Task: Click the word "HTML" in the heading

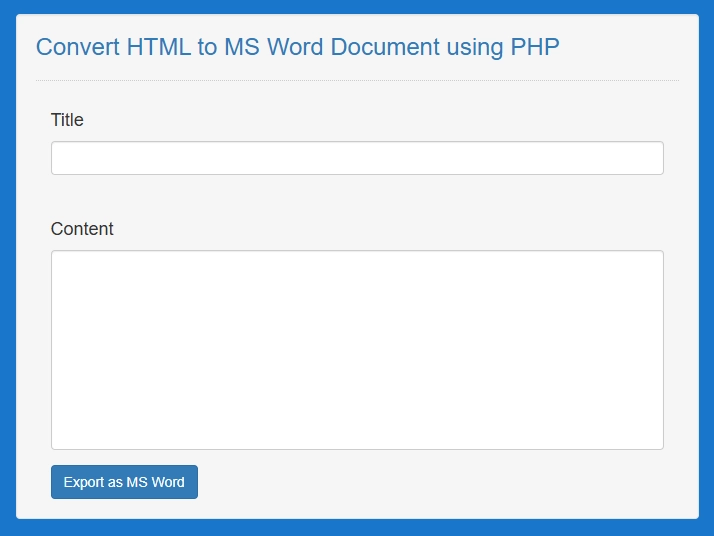Action: (158, 47)
